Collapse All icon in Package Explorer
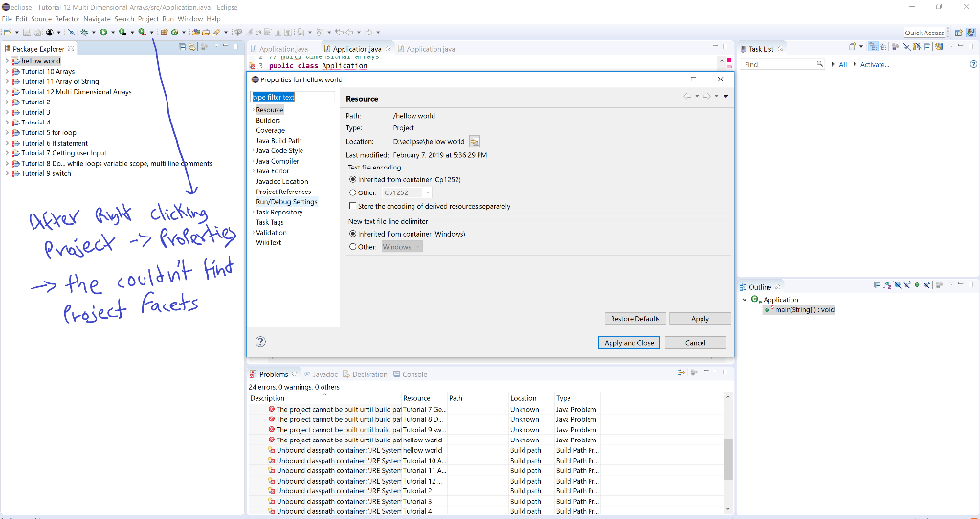This screenshot has height=519, width=980. pyautogui.click(x=183, y=47)
